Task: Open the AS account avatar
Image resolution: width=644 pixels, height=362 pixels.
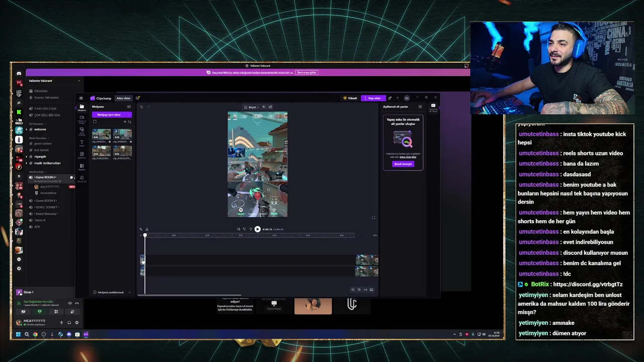Action: pyautogui.click(x=407, y=98)
